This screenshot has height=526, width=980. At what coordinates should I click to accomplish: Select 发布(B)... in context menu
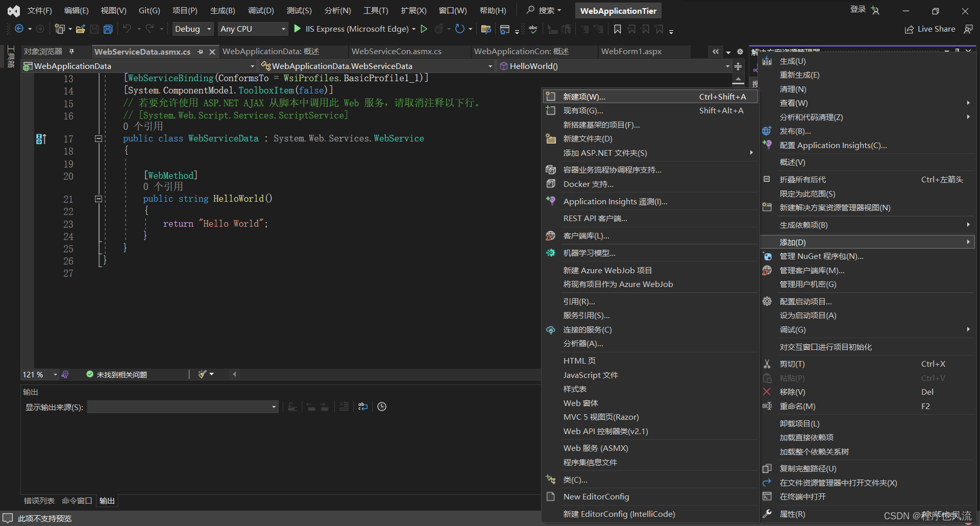click(x=868, y=131)
